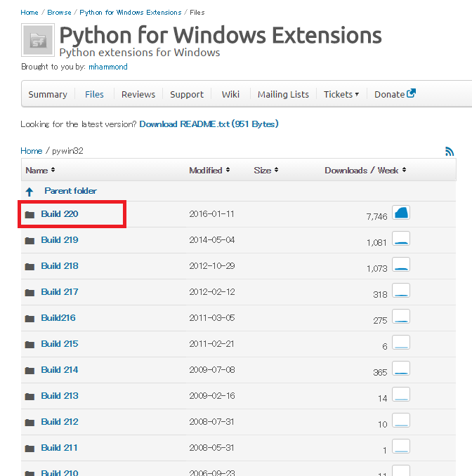Open download stats chart for Build 215
The width and height of the screenshot is (472, 476).
click(x=401, y=342)
